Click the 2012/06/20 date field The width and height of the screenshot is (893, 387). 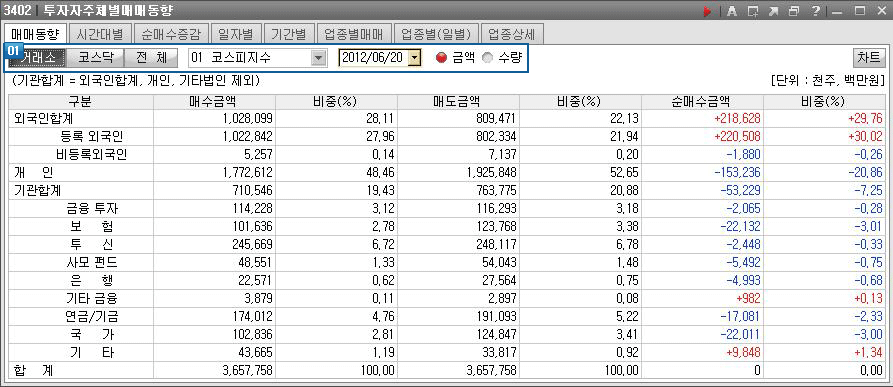click(x=374, y=58)
